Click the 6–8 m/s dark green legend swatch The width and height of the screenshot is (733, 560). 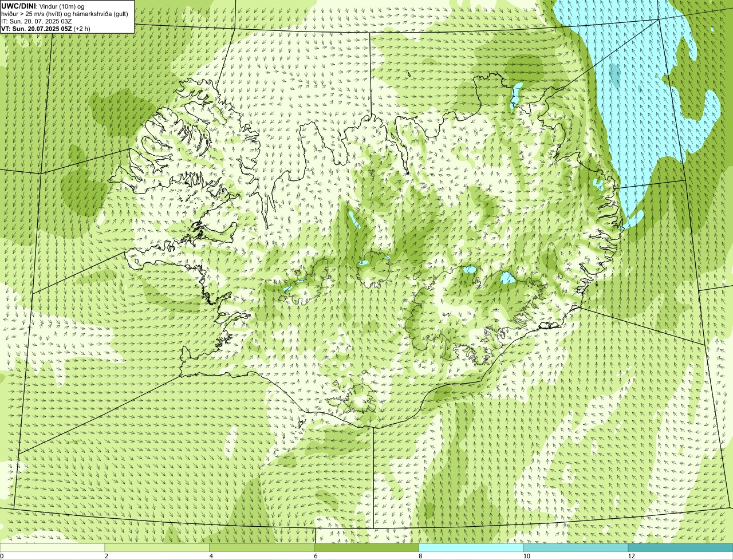pyautogui.click(x=367, y=547)
